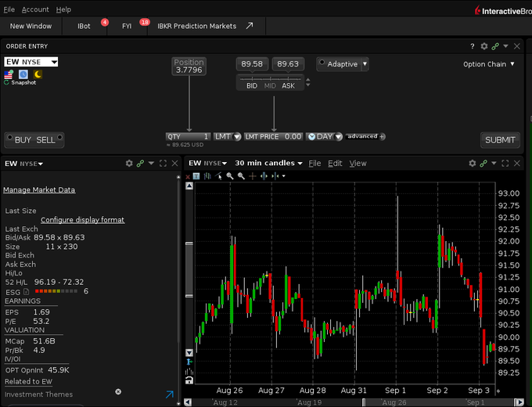Viewport: 532px width, 407px height.
Task: Open IBot
Action: [84, 26]
